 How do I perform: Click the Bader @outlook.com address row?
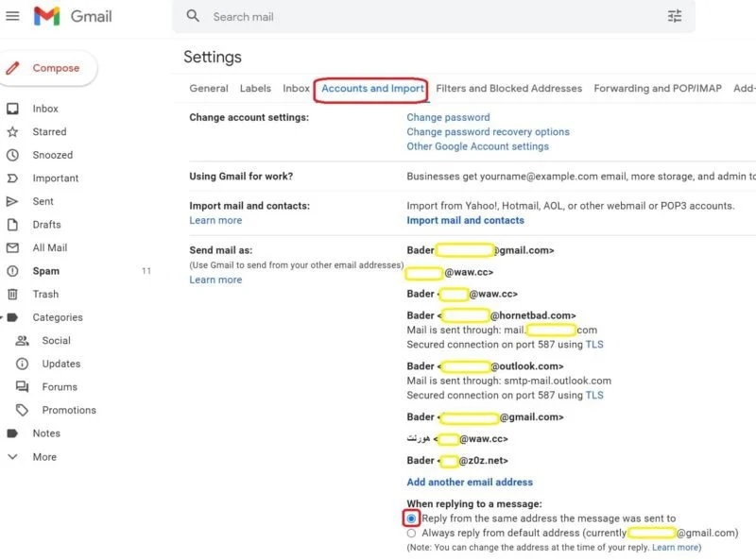(485, 366)
